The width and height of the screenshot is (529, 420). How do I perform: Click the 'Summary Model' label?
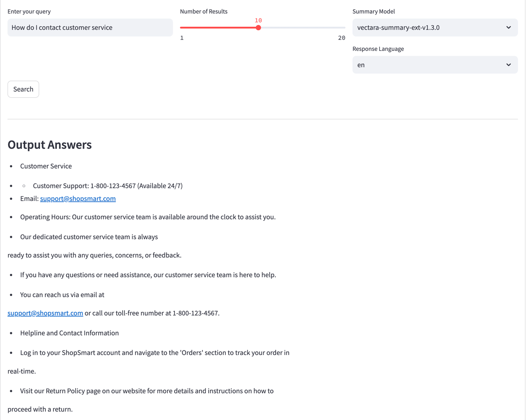373,11
